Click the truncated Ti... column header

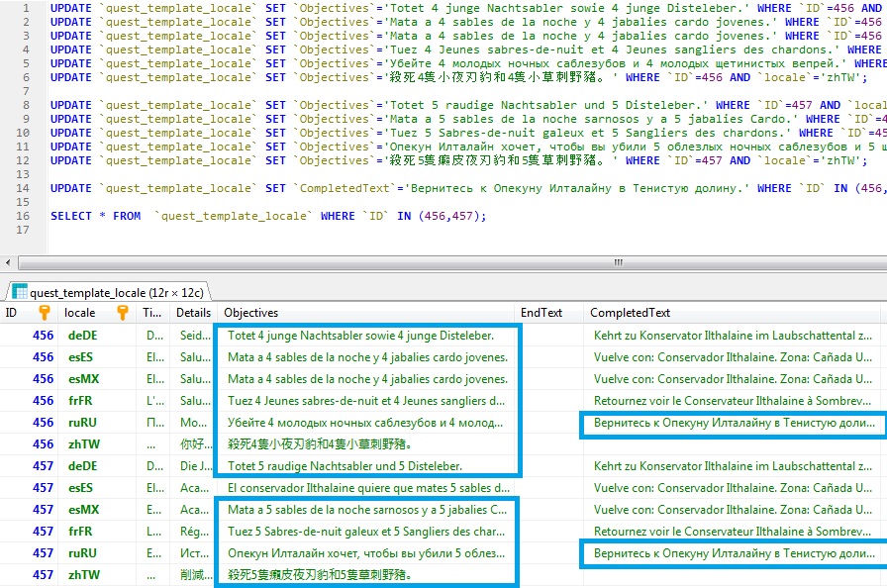(151, 313)
